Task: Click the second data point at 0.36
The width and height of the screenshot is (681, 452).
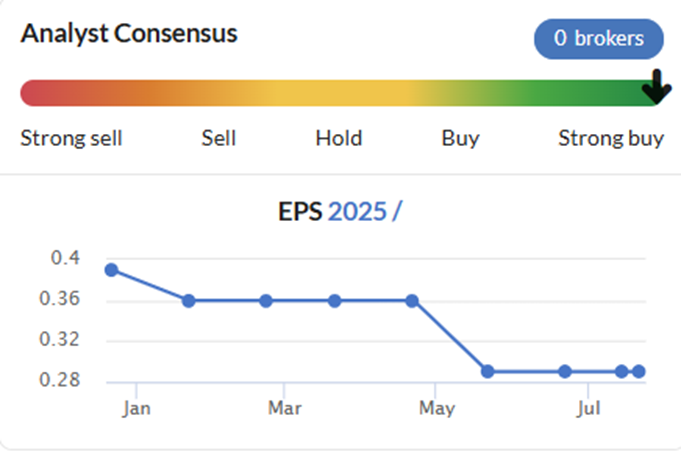Action: (188, 300)
